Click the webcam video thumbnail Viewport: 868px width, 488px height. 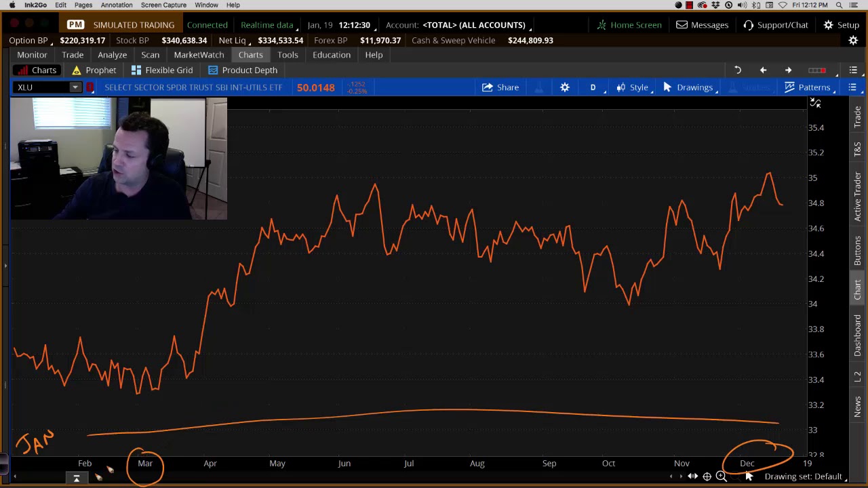point(119,159)
